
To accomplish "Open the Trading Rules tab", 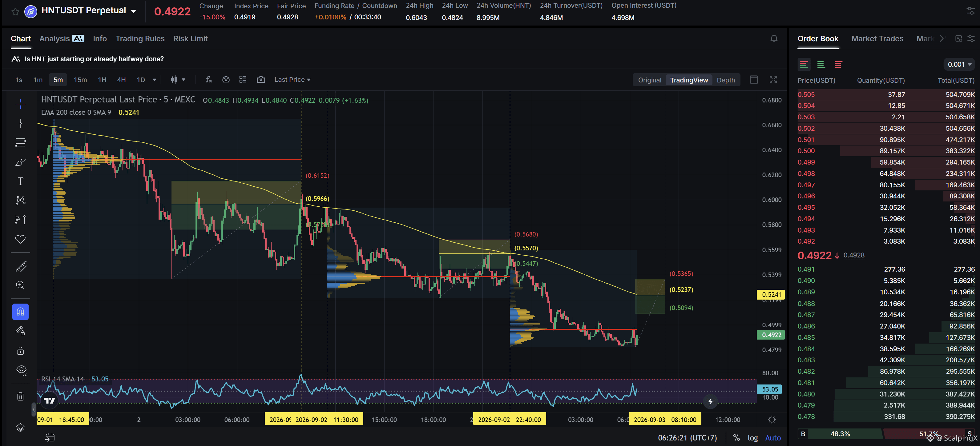I will [x=140, y=38].
